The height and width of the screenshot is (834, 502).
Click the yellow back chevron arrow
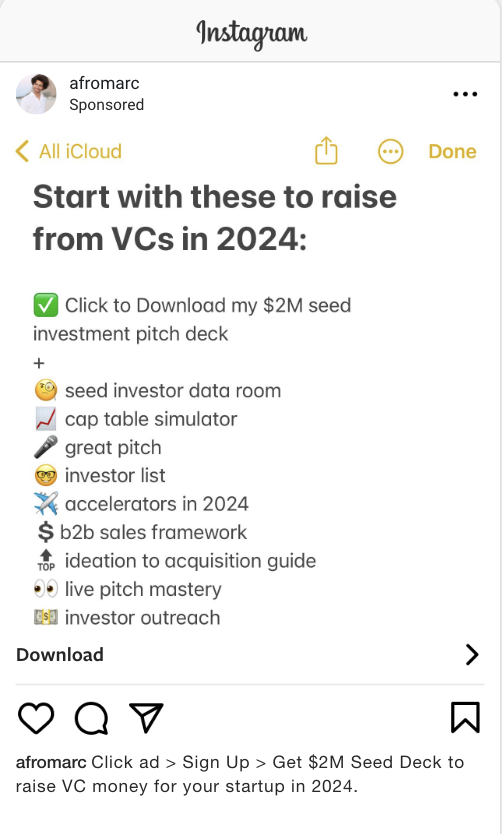[22, 151]
